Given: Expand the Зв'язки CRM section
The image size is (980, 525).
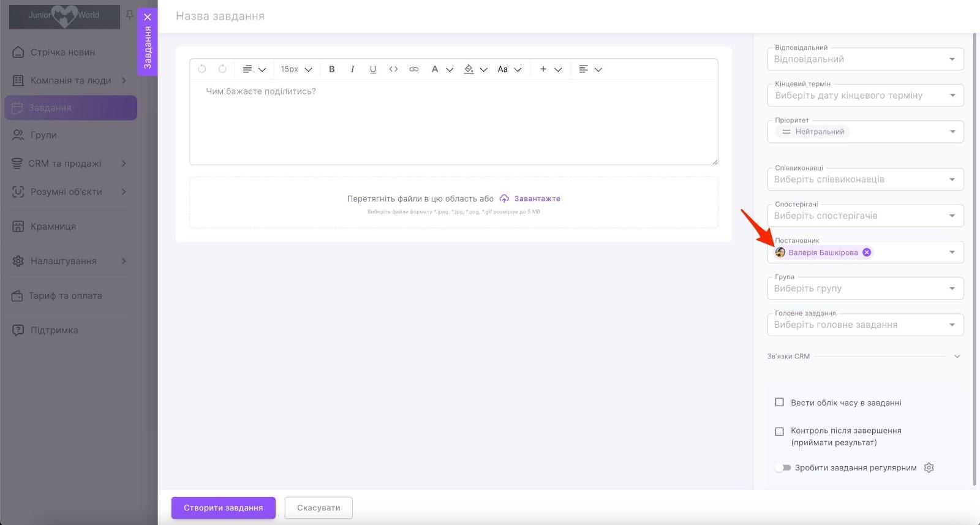Looking at the screenshot, I should pos(957,357).
